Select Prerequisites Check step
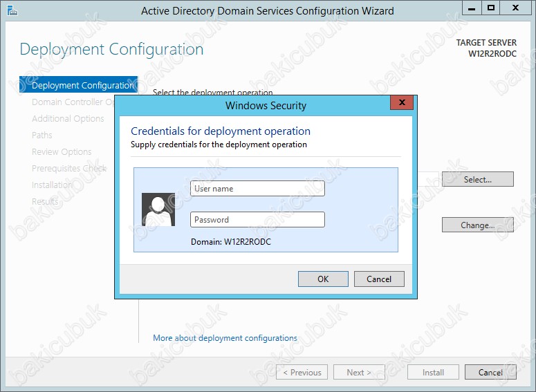 tap(69, 168)
